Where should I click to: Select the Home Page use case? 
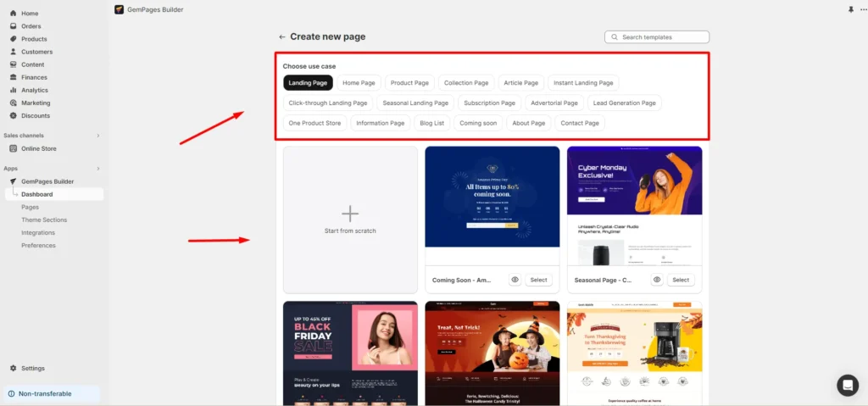pos(359,83)
